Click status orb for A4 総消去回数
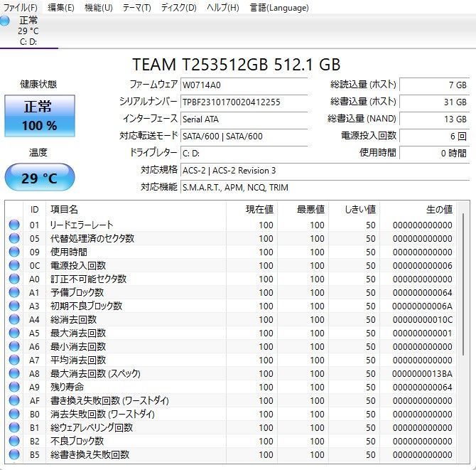 point(14,319)
